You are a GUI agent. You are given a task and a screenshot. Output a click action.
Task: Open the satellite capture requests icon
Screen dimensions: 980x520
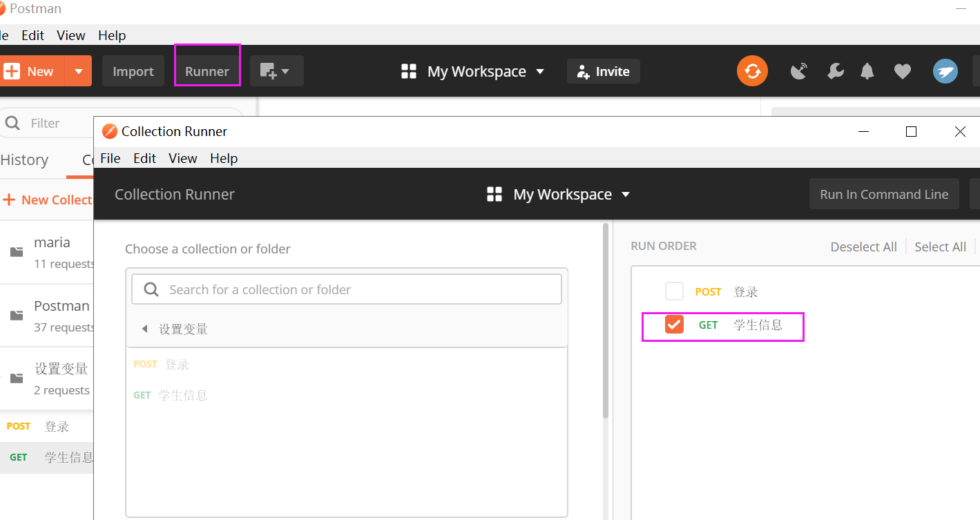coord(799,71)
